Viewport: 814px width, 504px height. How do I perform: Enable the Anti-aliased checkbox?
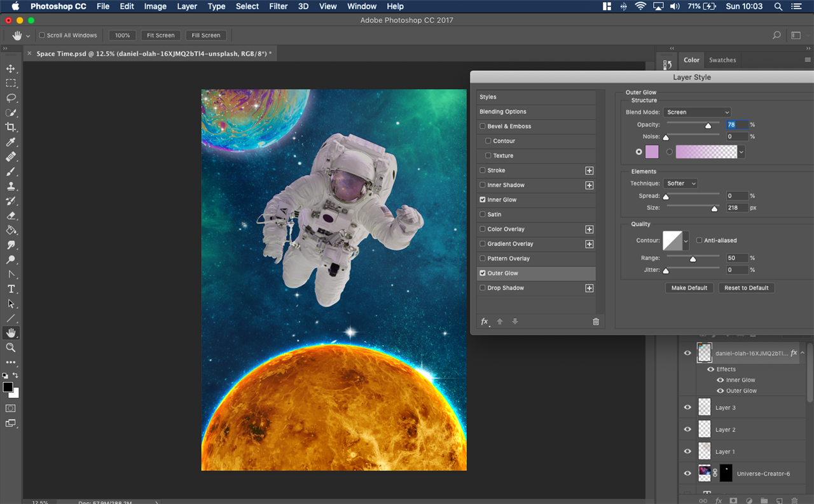[700, 240]
